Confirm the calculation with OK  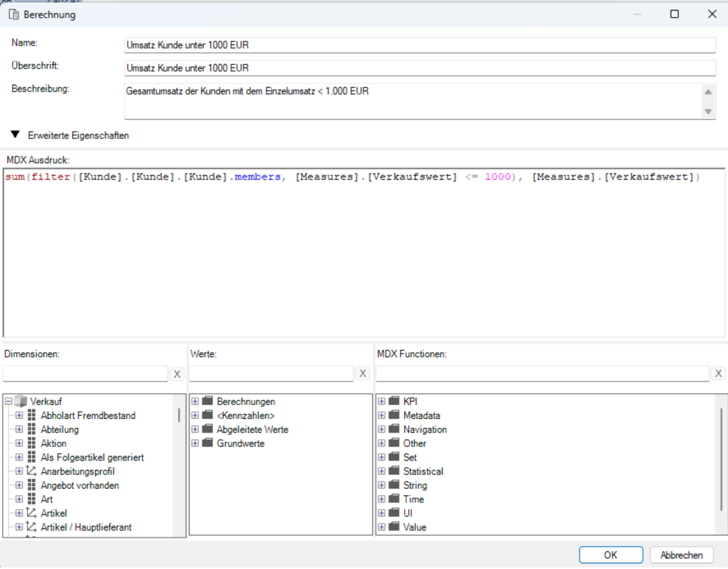pyautogui.click(x=611, y=555)
